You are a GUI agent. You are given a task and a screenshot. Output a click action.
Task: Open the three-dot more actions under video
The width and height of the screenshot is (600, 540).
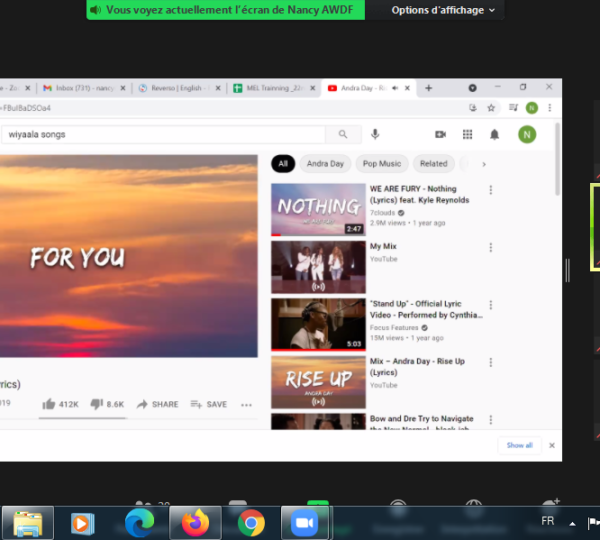pyautogui.click(x=246, y=405)
